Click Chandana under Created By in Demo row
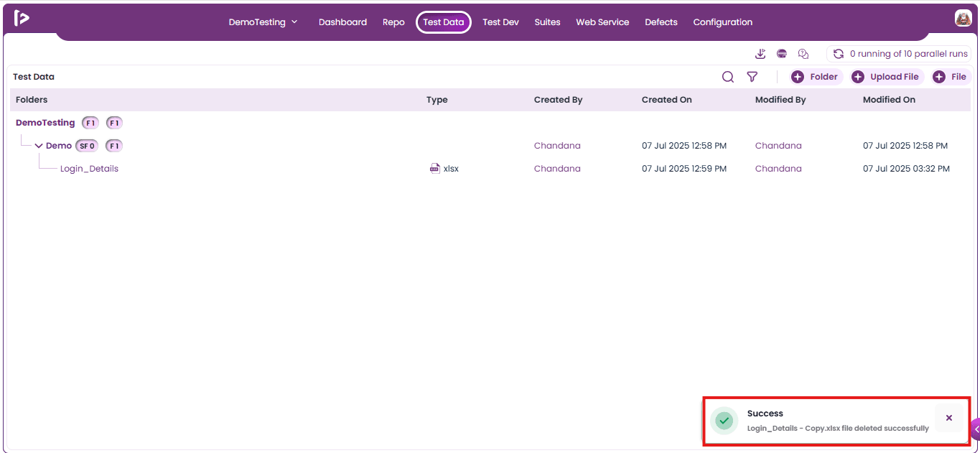This screenshot has height=453, width=980. tap(557, 146)
